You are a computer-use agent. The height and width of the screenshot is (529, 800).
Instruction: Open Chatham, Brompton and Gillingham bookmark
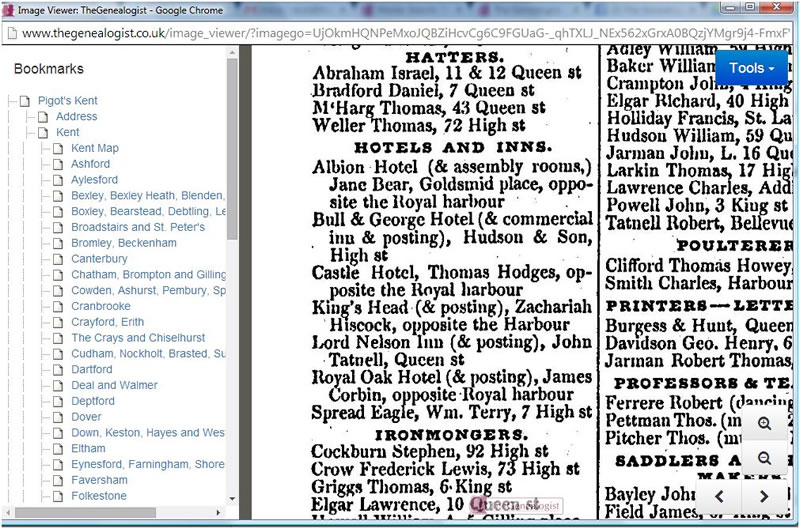click(x=148, y=274)
